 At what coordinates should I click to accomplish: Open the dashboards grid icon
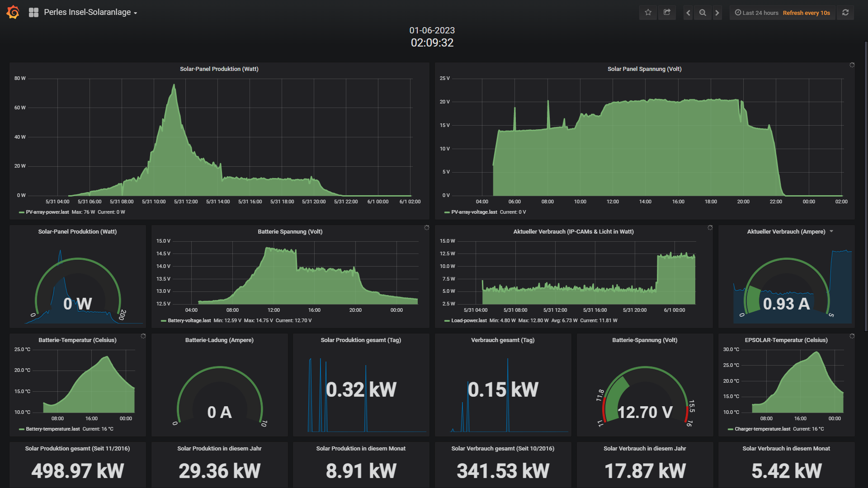pos(33,13)
